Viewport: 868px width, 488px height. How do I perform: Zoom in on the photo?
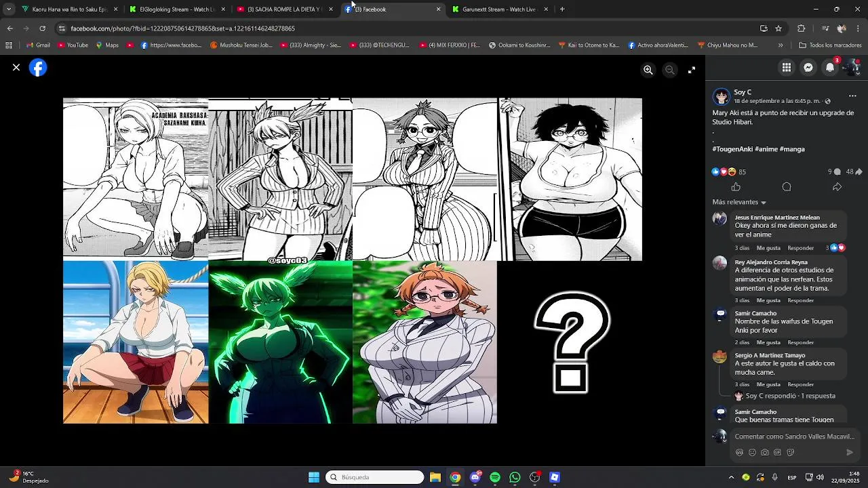[648, 70]
